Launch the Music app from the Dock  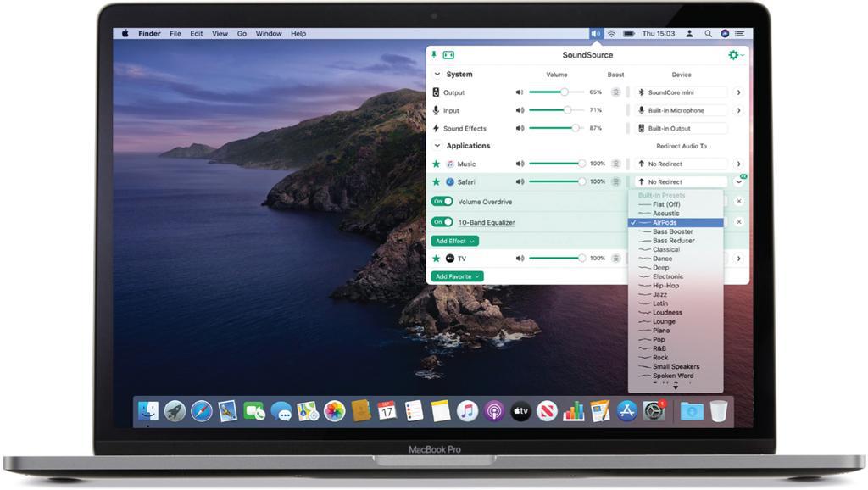467,411
